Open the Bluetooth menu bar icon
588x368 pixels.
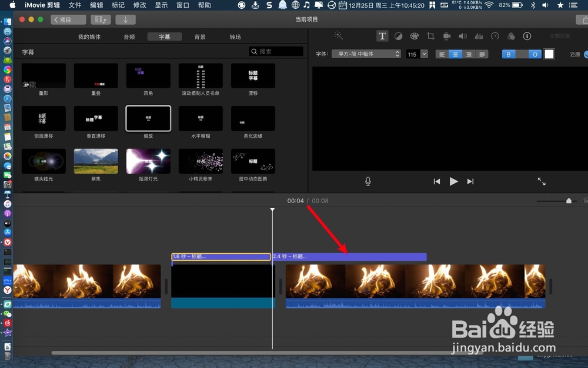[x=533, y=5]
